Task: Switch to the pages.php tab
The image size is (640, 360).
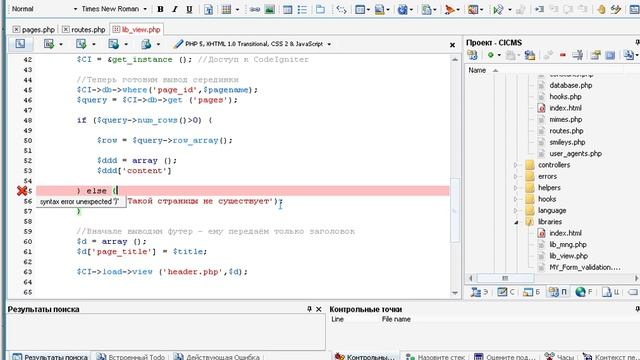Action: (38, 29)
